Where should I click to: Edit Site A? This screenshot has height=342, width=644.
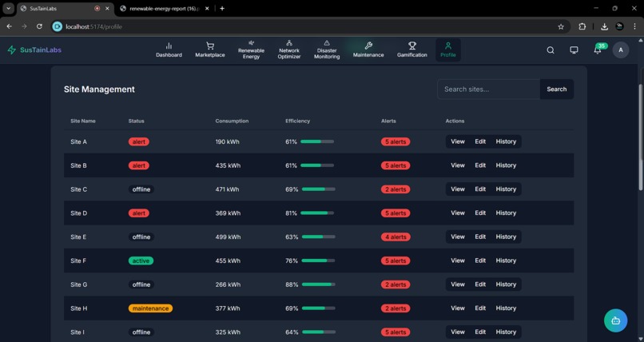[480, 141]
